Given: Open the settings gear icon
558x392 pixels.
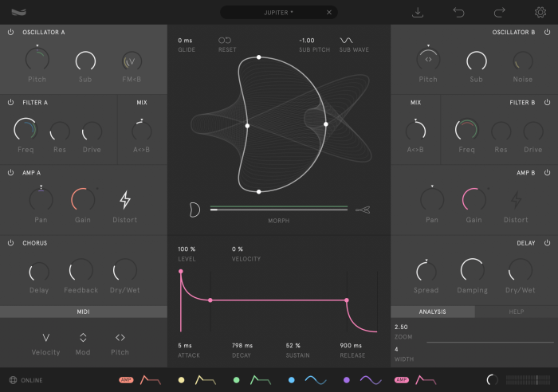Looking at the screenshot, I should (540, 13).
